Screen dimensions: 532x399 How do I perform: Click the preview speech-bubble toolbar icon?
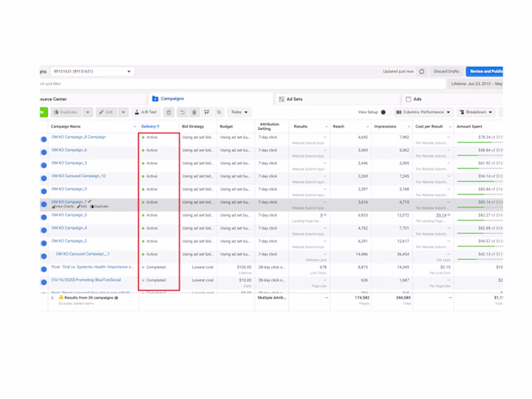[207, 112]
